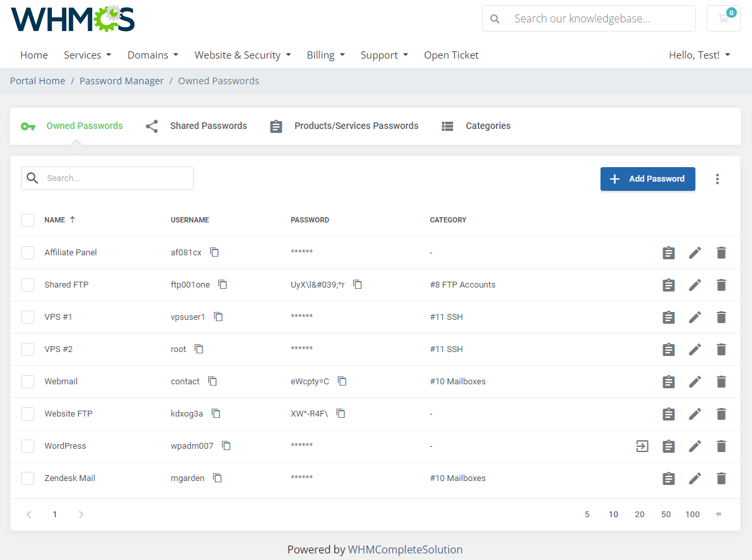View details of Website FTP entry

[x=668, y=414]
